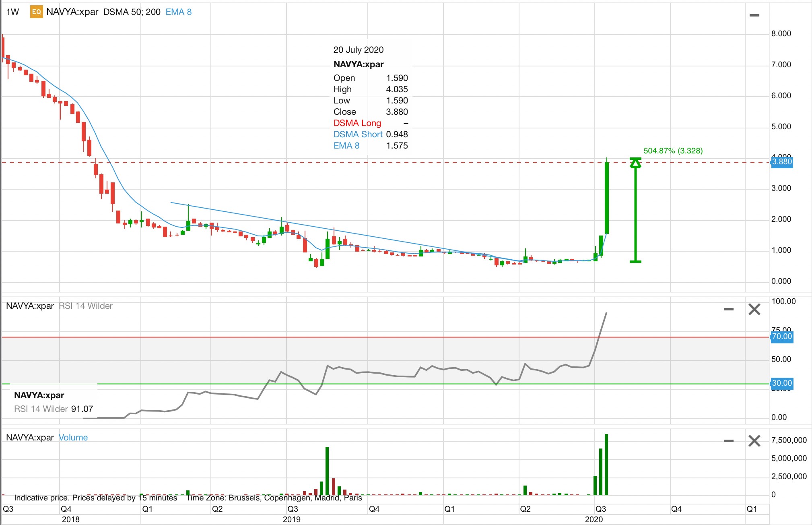Select the NAVYA:xpar ticker label
812x525 pixels.
point(72,12)
